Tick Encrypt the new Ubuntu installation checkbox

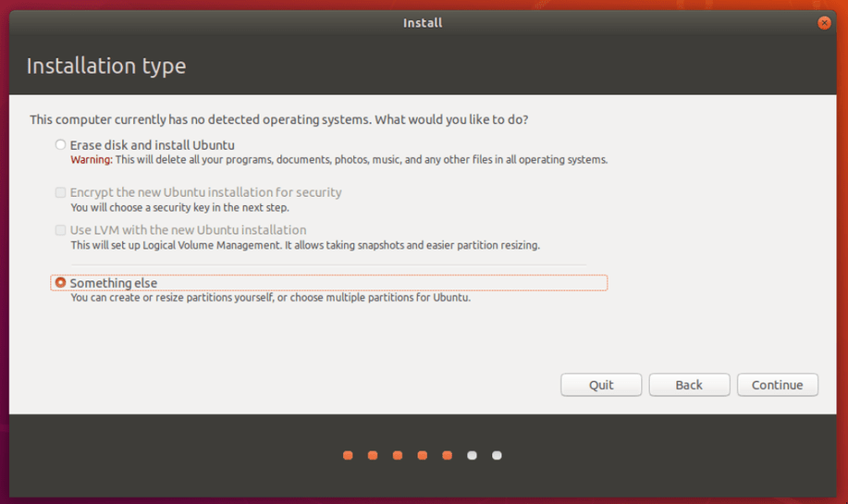pyautogui.click(x=60, y=192)
